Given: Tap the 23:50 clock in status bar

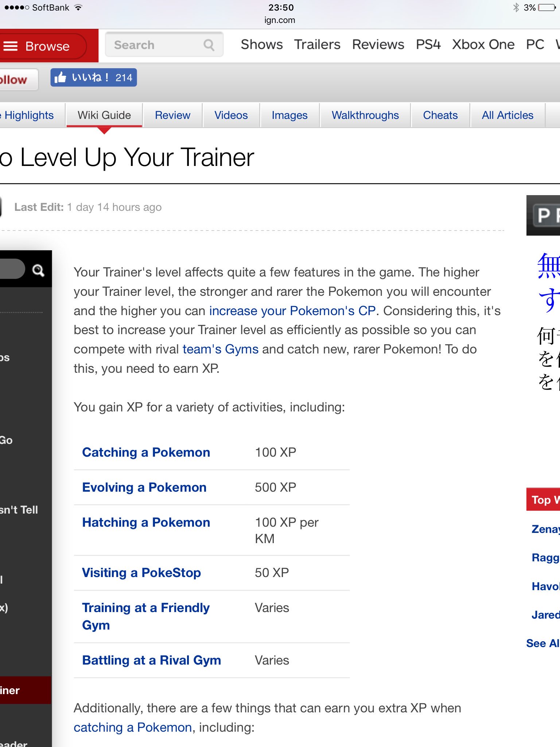Looking at the screenshot, I should 281,7.
